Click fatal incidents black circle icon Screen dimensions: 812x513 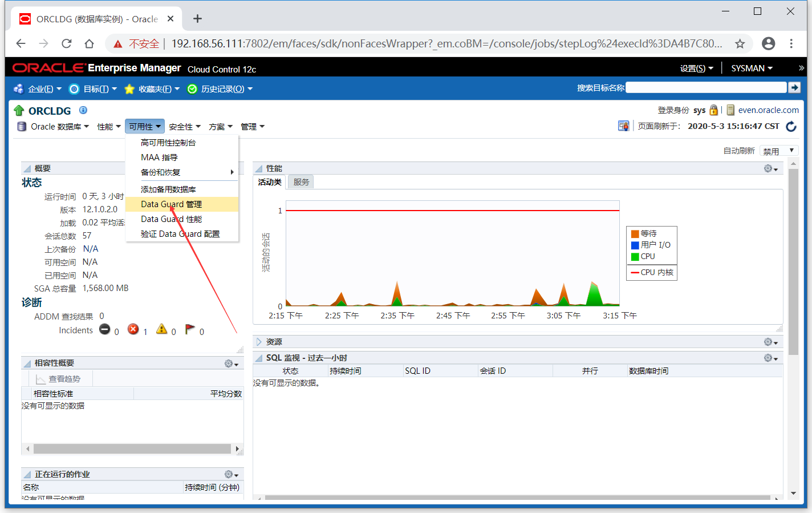coord(104,329)
